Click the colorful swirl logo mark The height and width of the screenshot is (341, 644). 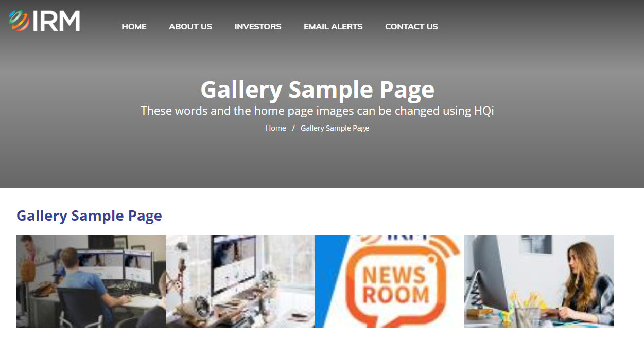(x=19, y=21)
